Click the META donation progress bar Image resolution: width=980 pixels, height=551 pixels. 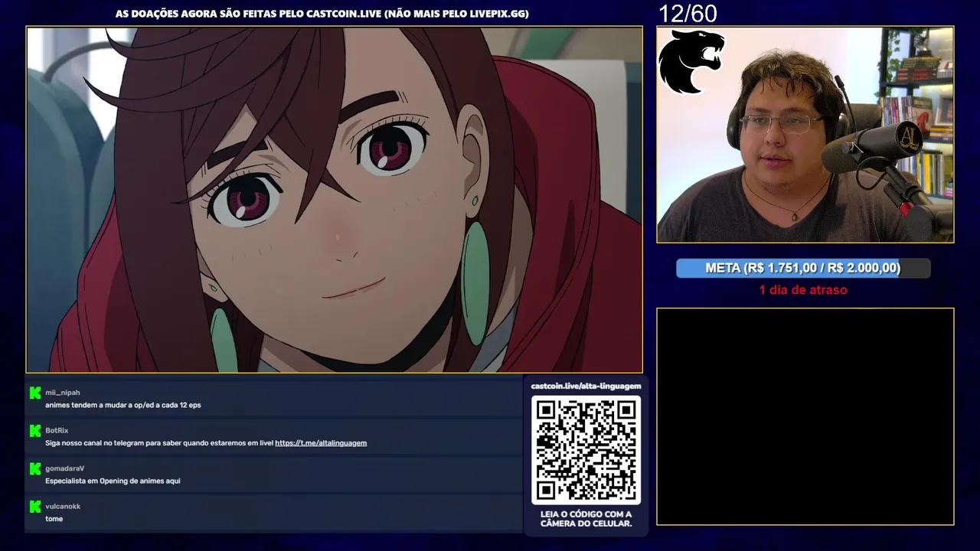pyautogui.click(x=803, y=268)
